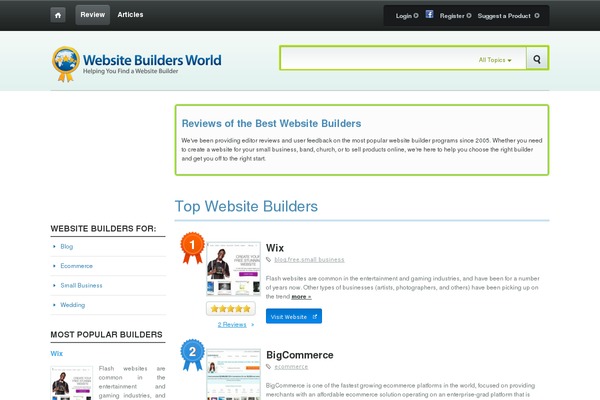
Task: Click the number 1 orange ribbon badge
Action: pos(192,248)
